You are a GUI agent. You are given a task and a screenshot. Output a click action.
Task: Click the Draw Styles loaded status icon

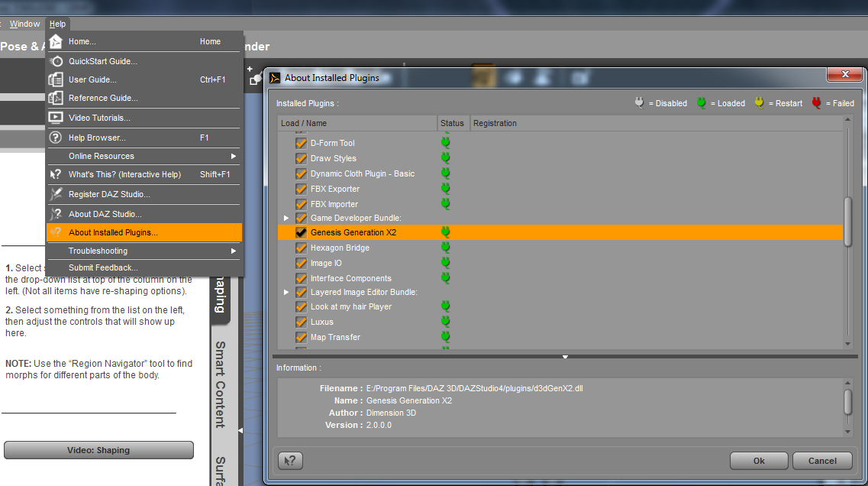445,158
